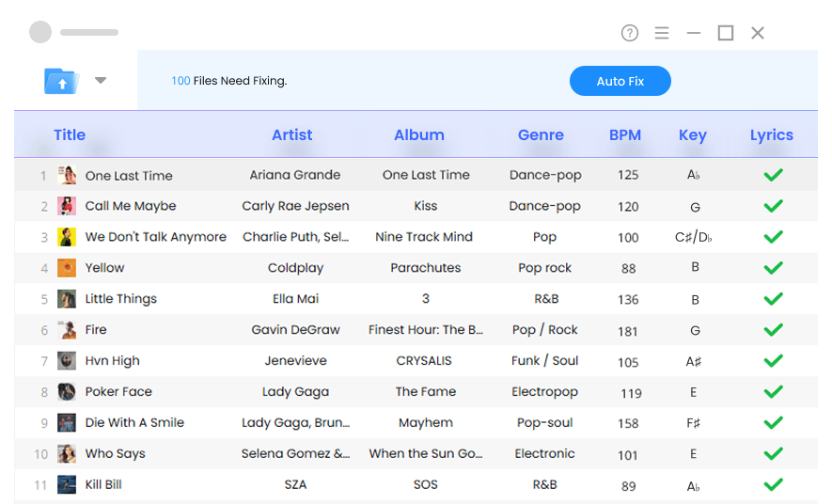Viewport: 832px width, 504px height.
Task: Click artist Jenevieve
Action: 295,361
